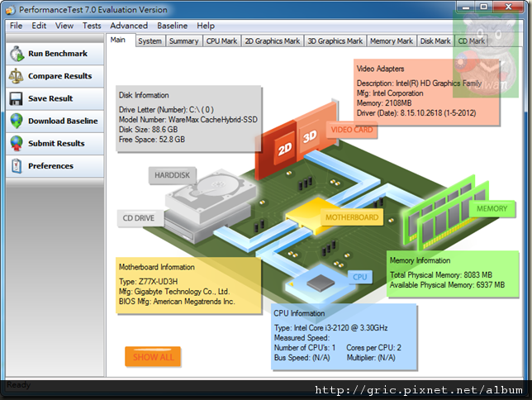The image size is (532, 400).
Task: Minimize the PerformanceTest window
Action: click(466, 7)
